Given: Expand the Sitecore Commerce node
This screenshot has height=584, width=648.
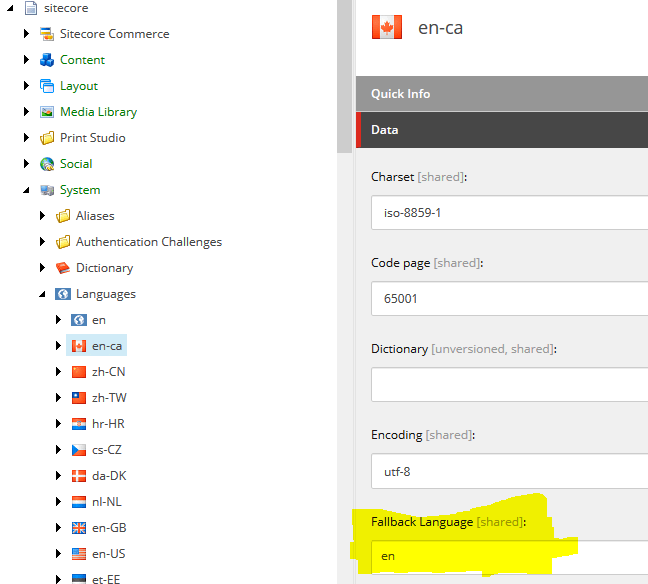Looking at the screenshot, I should click(26, 34).
